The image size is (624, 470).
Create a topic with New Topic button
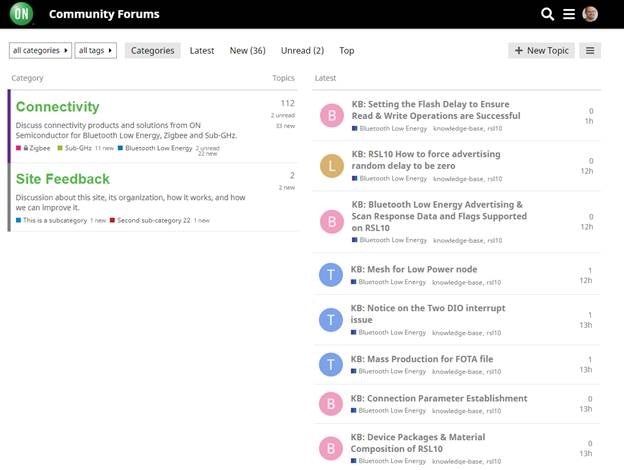click(x=541, y=51)
